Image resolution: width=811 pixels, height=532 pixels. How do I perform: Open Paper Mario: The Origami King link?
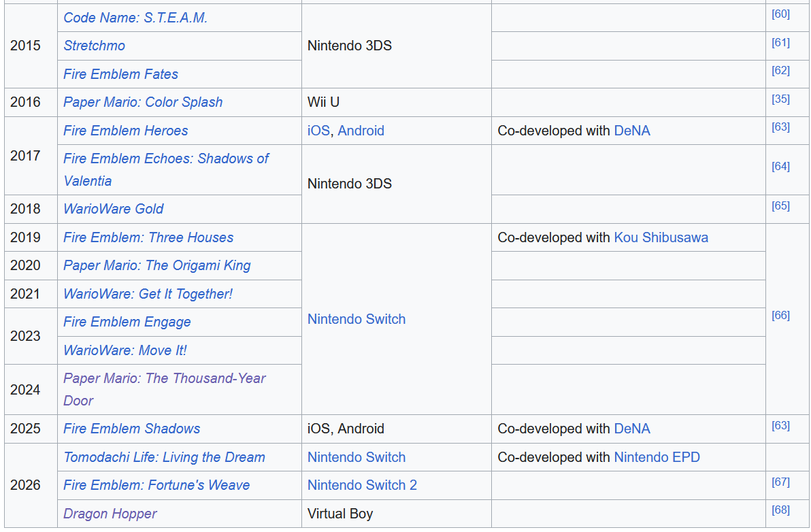[156, 265]
